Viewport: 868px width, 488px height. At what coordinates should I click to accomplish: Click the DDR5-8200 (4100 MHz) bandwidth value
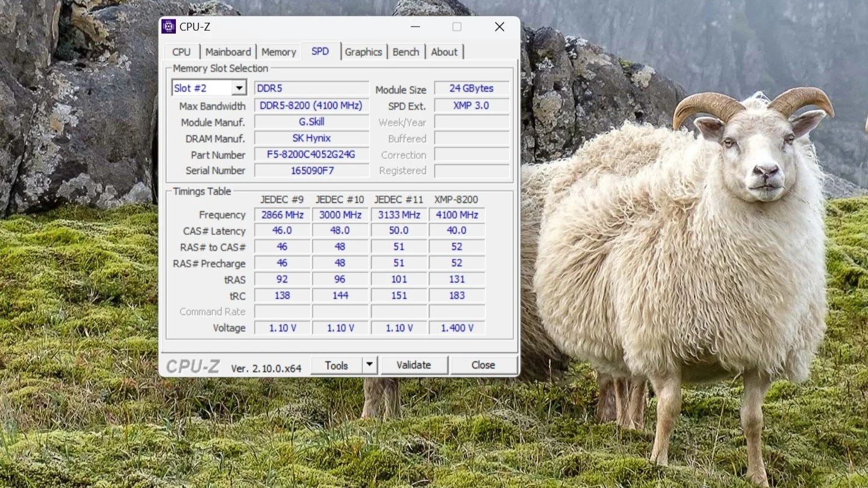tap(311, 105)
